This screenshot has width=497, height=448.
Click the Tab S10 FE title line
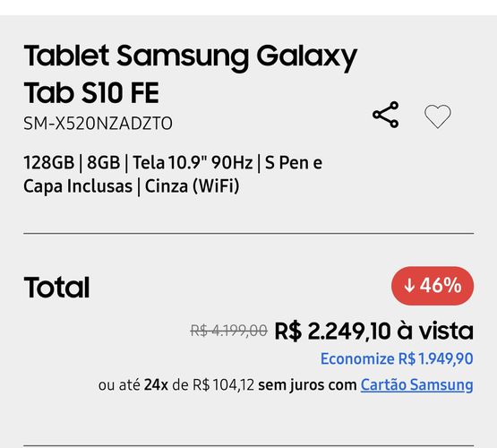coord(91,93)
